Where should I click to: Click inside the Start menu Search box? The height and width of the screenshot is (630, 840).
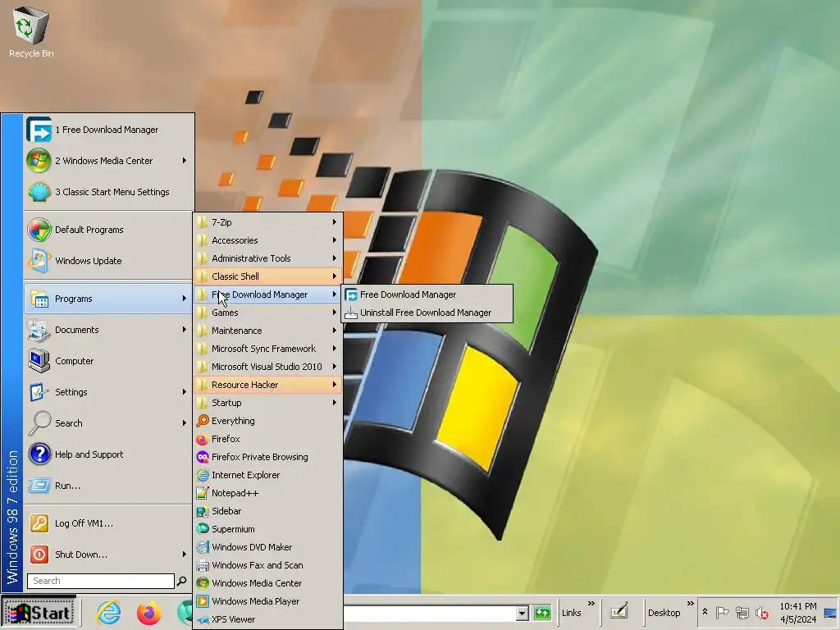point(101,581)
